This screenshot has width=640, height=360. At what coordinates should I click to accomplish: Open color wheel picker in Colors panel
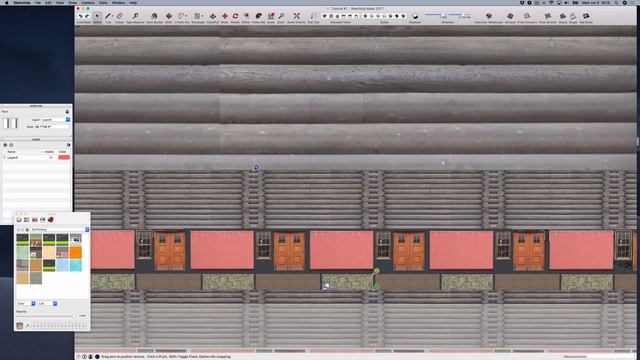coord(19,220)
